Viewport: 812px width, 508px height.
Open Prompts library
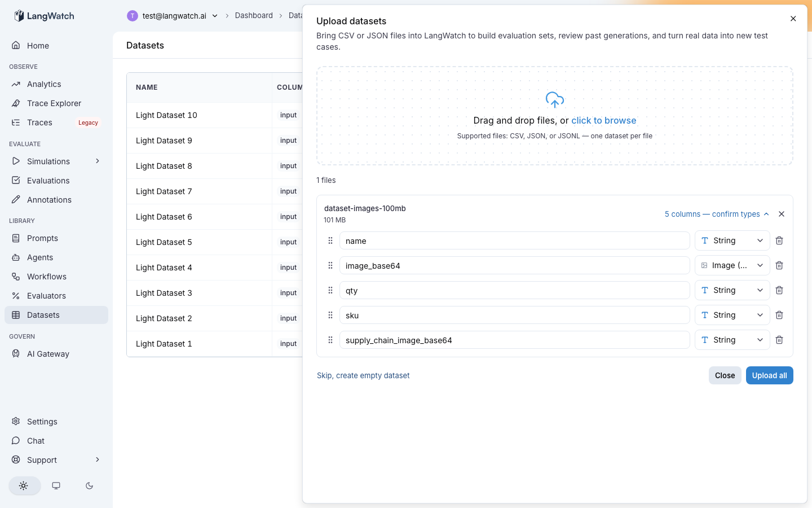(x=56, y=238)
